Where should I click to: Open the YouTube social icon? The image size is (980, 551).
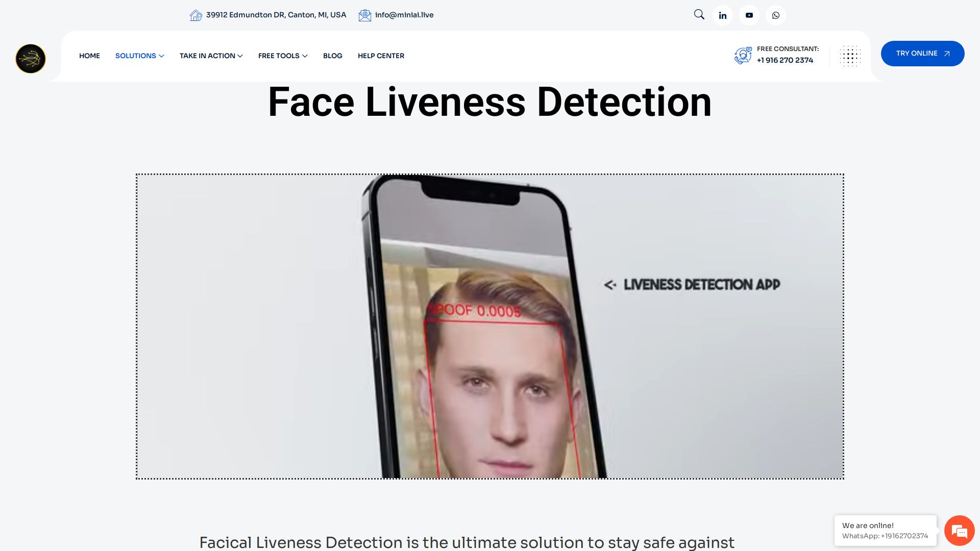pyautogui.click(x=749, y=15)
